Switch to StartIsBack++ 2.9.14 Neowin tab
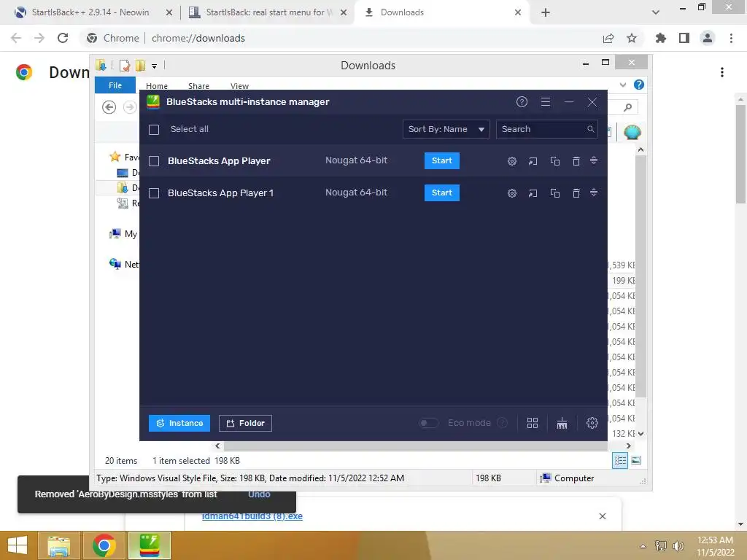 click(90, 12)
